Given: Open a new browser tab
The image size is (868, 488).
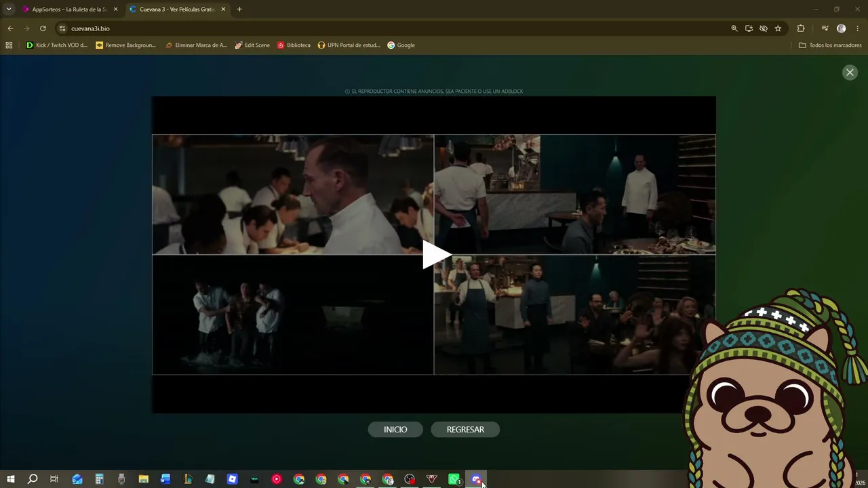Looking at the screenshot, I should tap(239, 9).
